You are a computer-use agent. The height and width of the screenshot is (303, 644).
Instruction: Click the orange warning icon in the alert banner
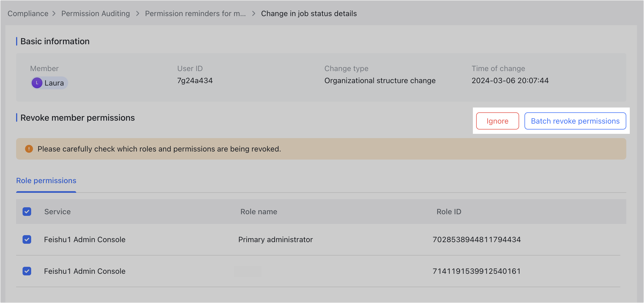point(29,149)
